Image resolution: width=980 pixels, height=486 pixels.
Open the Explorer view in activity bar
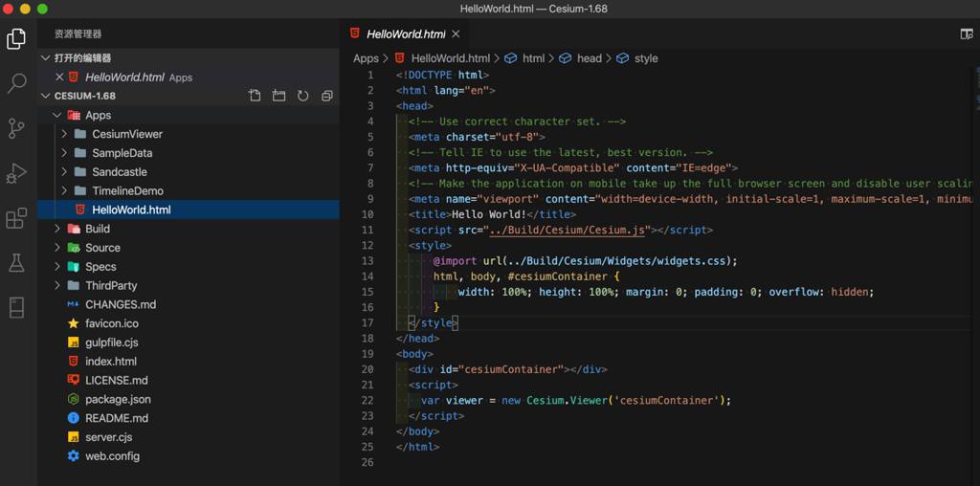[16, 38]
